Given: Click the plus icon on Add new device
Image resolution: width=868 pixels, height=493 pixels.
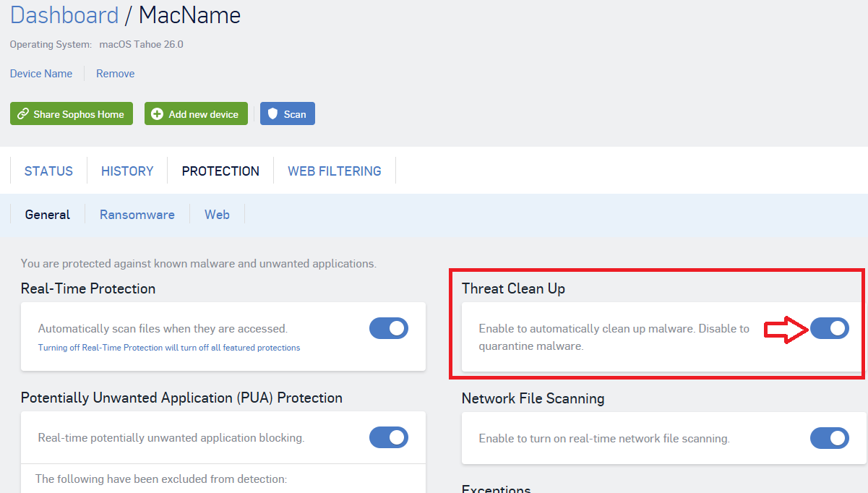Looking at the screenshot, I should pos(157,114).
